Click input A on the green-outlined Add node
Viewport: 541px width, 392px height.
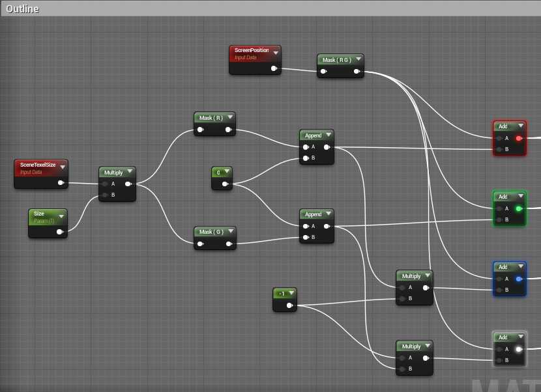pos(499,209)
